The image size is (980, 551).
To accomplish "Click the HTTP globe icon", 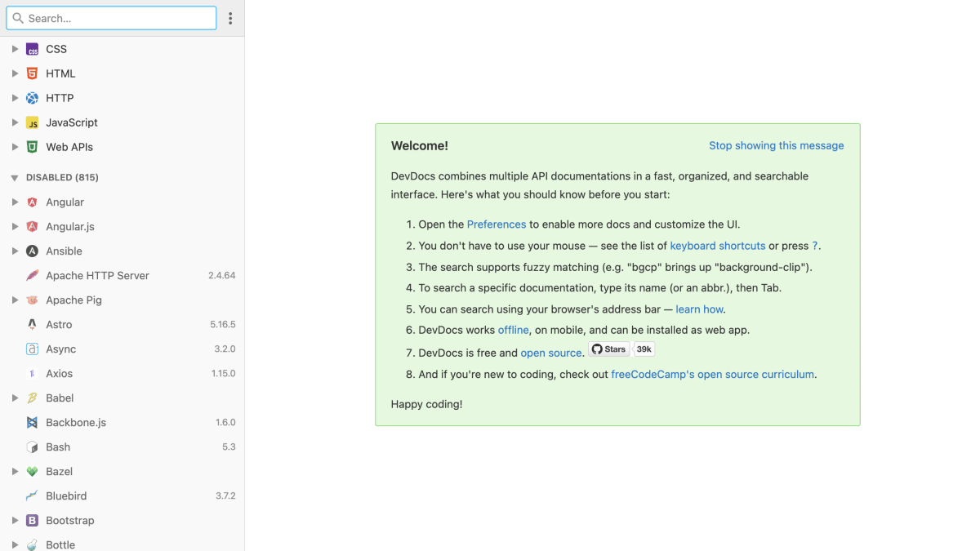I will click(x=32, y=98).
